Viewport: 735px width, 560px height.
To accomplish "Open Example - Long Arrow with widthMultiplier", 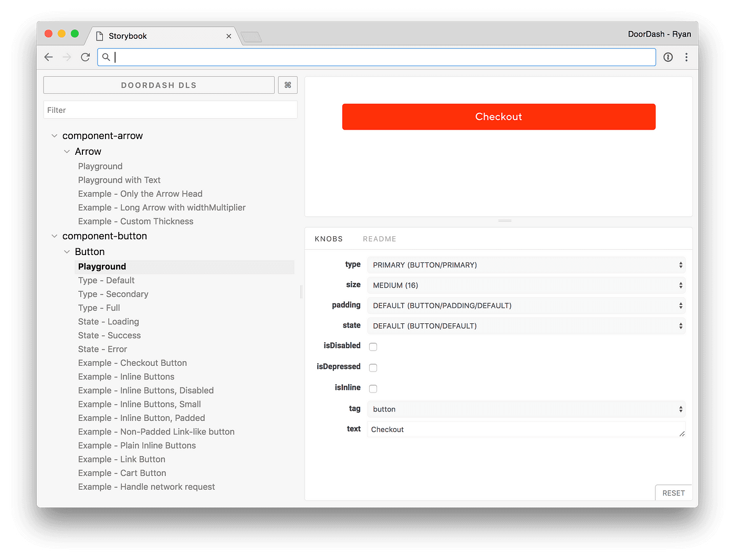I will point(162,207).
